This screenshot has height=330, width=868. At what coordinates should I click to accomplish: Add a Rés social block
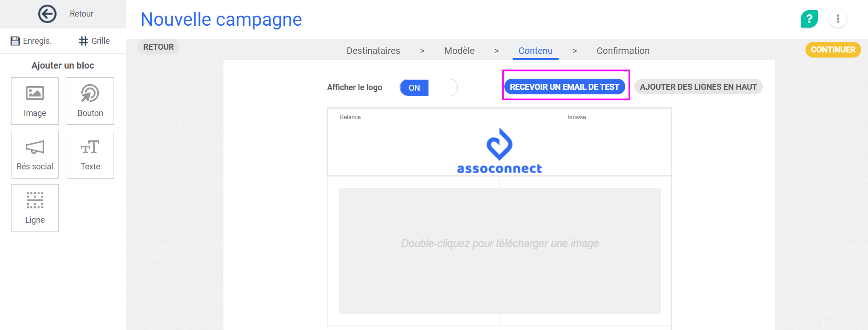[x=35, y=155]
